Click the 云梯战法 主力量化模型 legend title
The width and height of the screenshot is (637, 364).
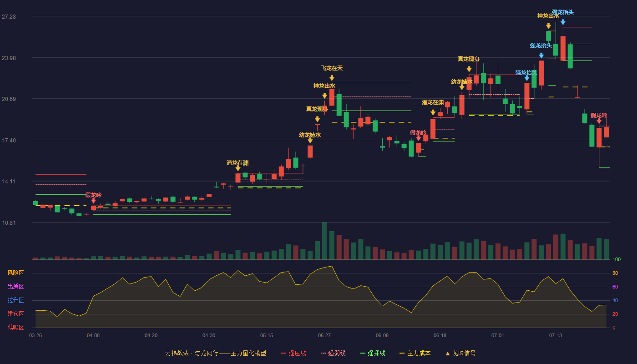[215, 353]
